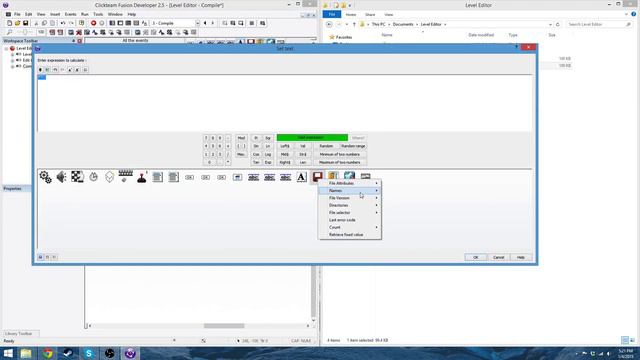
Task: Click the help question mark in Set text title bar
Action: 516,47
